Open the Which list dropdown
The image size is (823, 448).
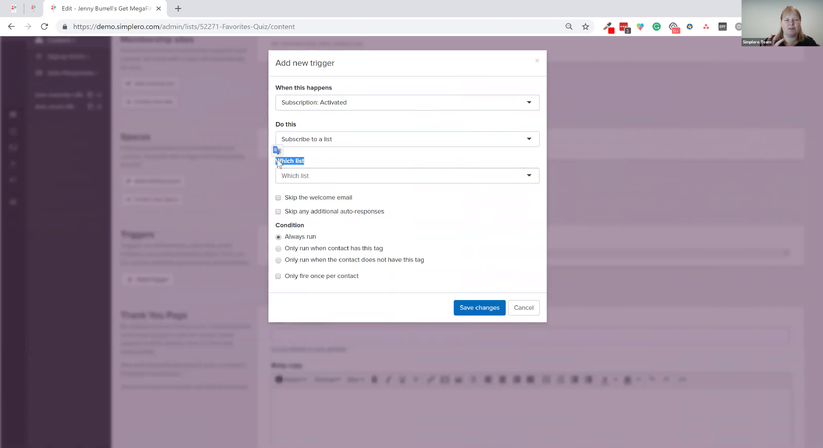(x=407, y=176)
